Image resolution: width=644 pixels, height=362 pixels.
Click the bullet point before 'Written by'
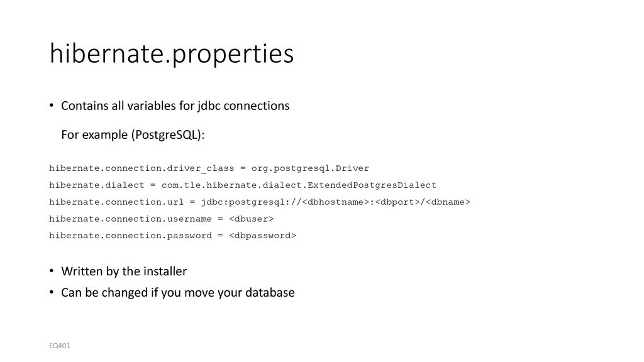point(52,271)
